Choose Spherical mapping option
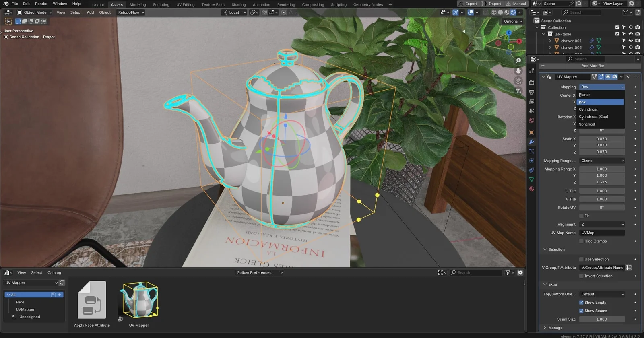This screenshot has width=644, height=338. pyautogui.click(x=600, y=124)
